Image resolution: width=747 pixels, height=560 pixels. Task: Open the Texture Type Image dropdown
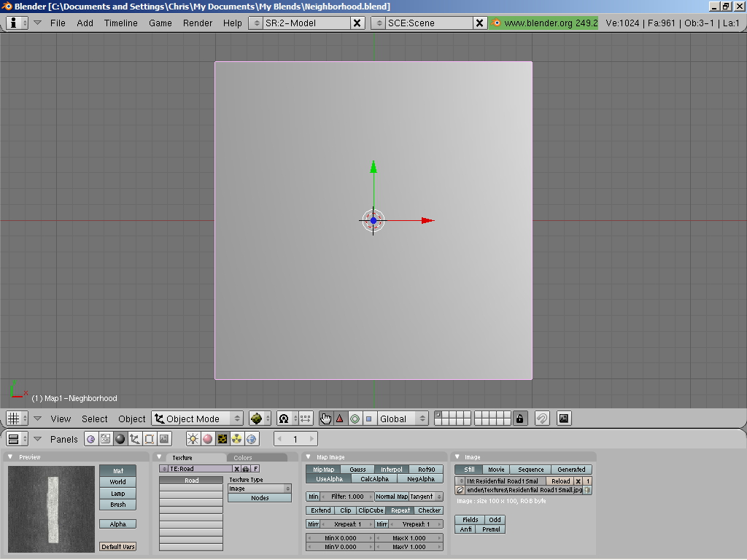coord(260,489)
